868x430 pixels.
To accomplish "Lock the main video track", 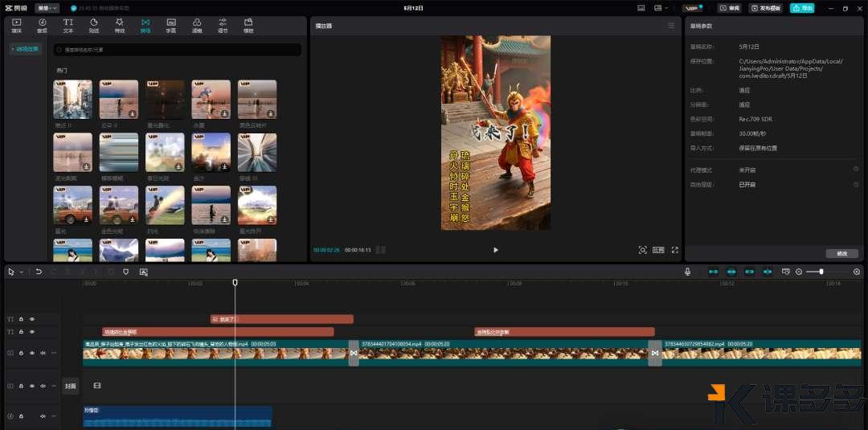I will [x=21, y=353].
